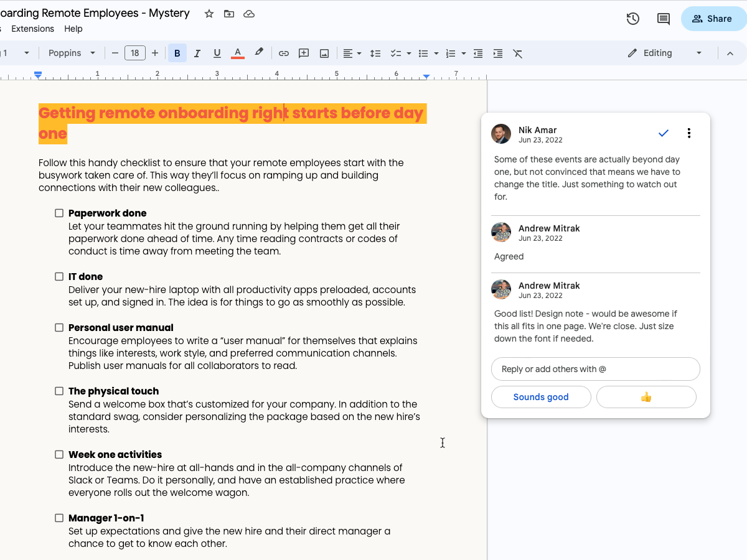The height and width of the screenshot is (560, 747).
Task: Add a comment from toolbar
Action: 304,54
